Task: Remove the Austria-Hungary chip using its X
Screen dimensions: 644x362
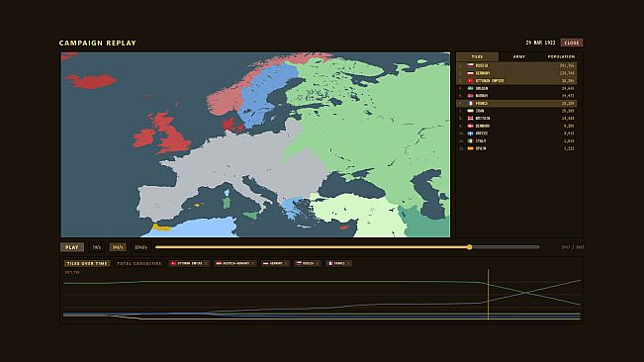Action: tap(253, 263)
